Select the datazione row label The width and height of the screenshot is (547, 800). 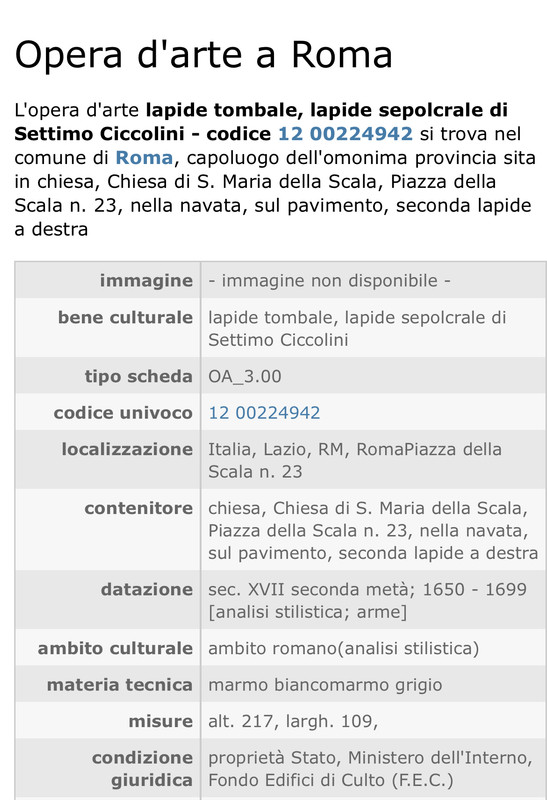pos(146,589)
